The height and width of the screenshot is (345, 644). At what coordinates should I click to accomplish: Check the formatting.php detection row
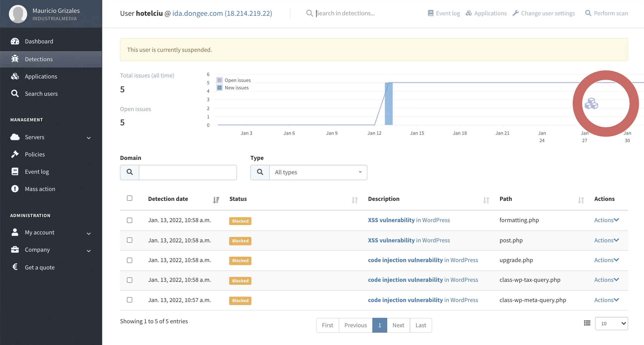(x=129, y=220)
